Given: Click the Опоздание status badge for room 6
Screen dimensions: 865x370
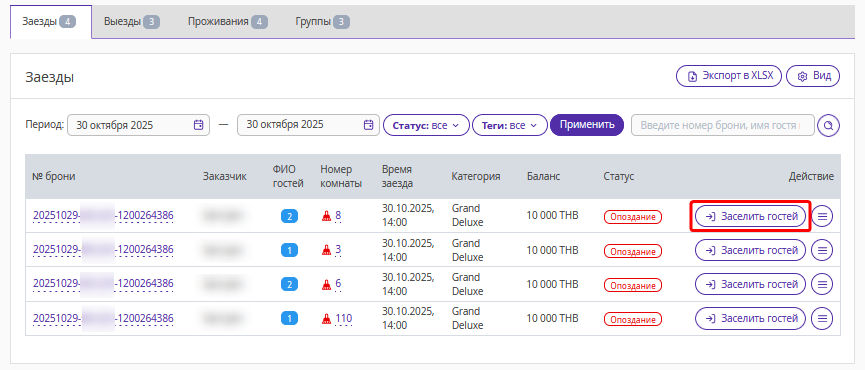Looking at the screenshot, I should click(x=633, y=286).
